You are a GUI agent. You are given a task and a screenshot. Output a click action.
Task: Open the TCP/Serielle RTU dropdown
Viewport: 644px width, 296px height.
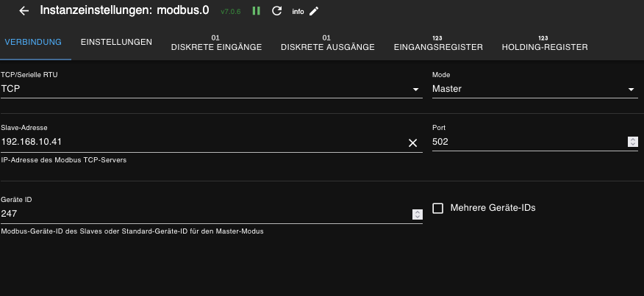click(x=211, y=90)
